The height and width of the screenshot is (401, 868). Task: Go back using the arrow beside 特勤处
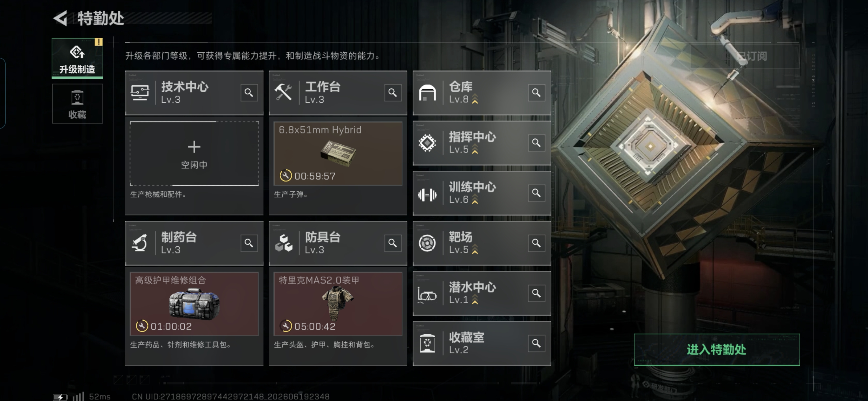pyautogui.click(x=61, y=18)
